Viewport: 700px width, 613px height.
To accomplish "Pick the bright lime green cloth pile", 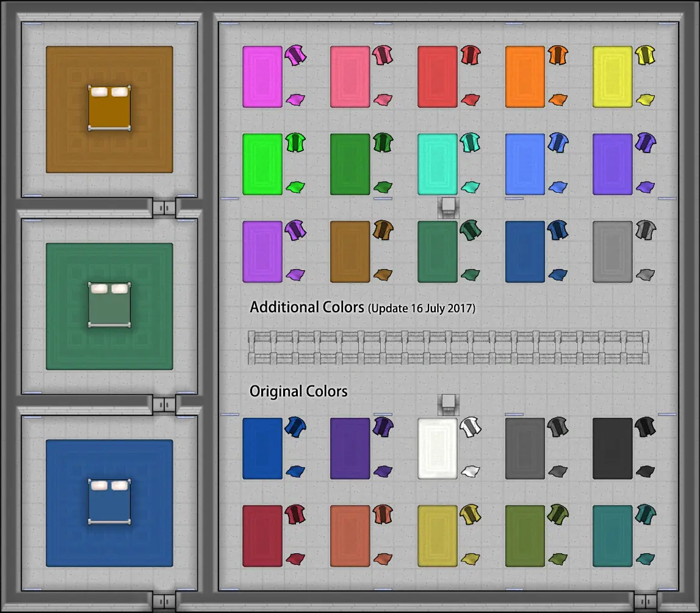I will 295,187.
